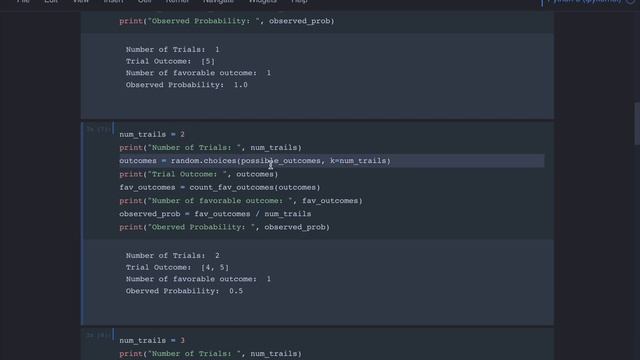Click print "Number of Trials" line below num_trails = 3

point(210,353)
